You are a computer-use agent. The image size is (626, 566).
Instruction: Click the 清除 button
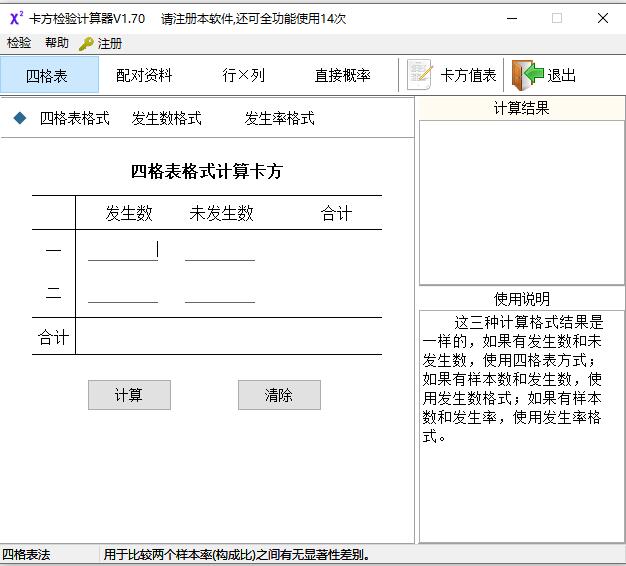[x=279, y=395]
